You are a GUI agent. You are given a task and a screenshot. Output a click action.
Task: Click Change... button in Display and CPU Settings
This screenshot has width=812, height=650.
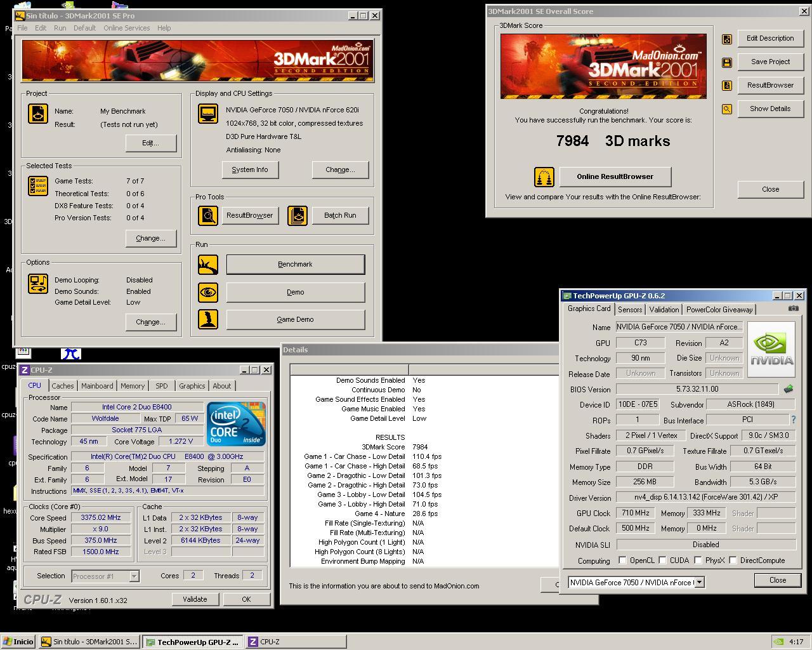(340, 169)
